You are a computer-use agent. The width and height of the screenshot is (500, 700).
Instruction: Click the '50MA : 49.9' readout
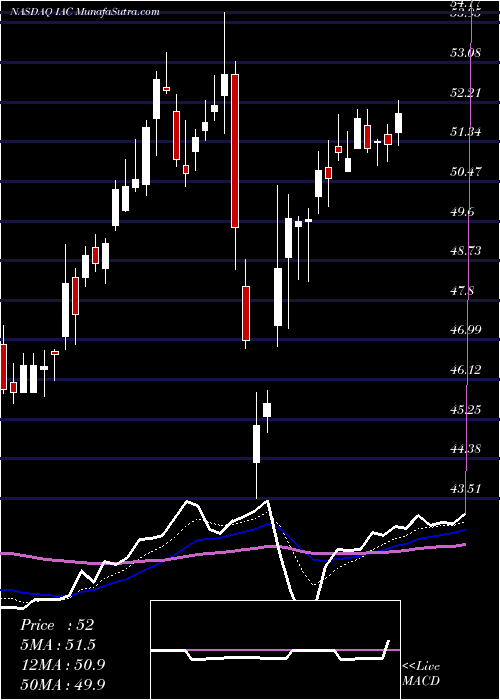click(62, 684)
